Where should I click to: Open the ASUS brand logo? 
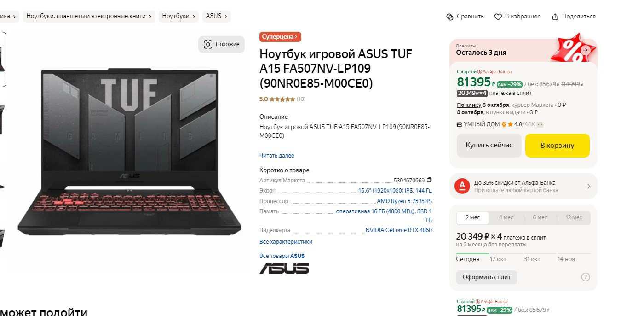(x=284, y=268)
